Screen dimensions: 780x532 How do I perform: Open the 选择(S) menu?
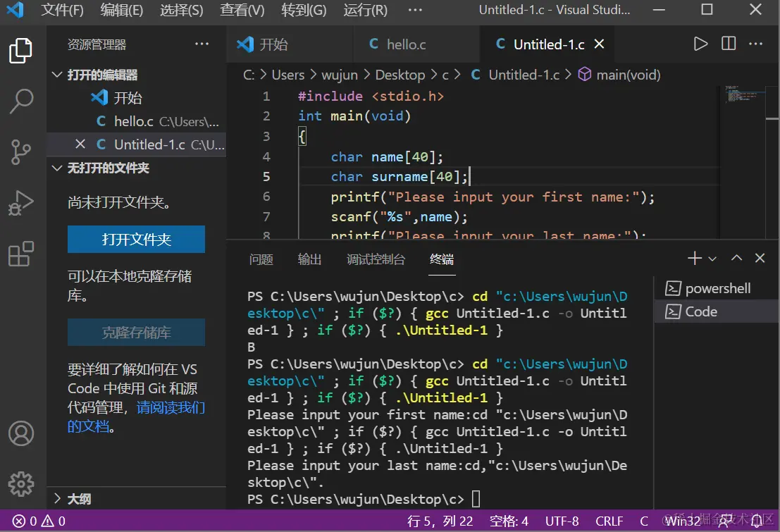182,10
